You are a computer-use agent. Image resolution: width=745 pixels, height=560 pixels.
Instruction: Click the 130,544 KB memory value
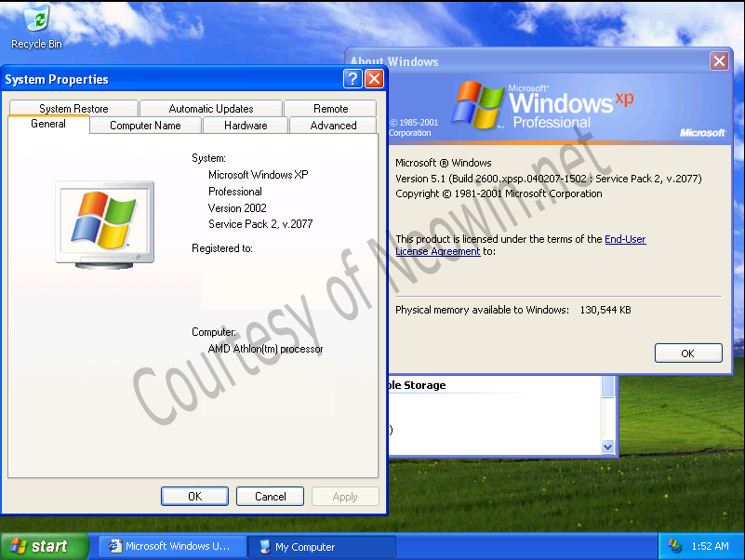[x=605, y=310]
